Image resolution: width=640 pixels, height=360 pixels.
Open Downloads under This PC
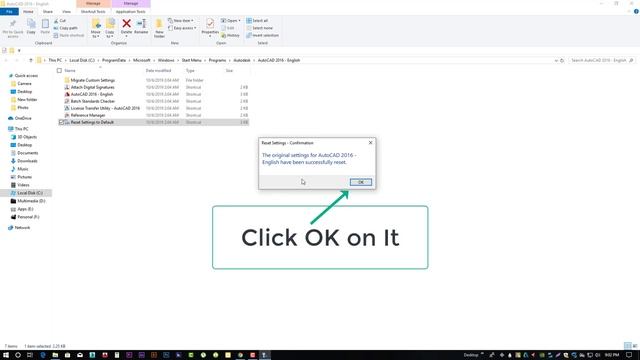pyautogui.click(x=27, y=161)
